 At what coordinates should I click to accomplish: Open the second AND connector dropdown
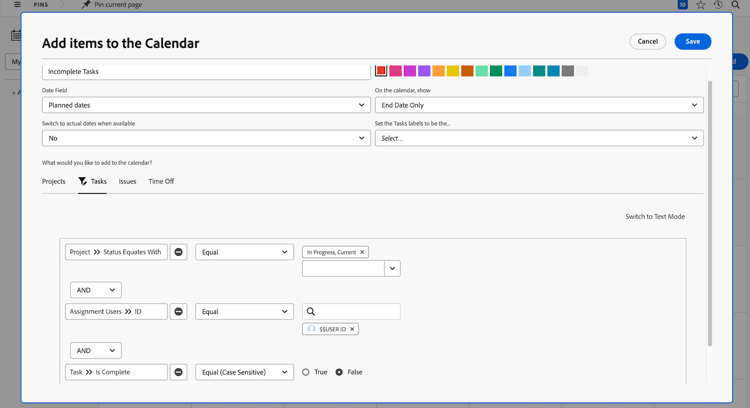96,351
